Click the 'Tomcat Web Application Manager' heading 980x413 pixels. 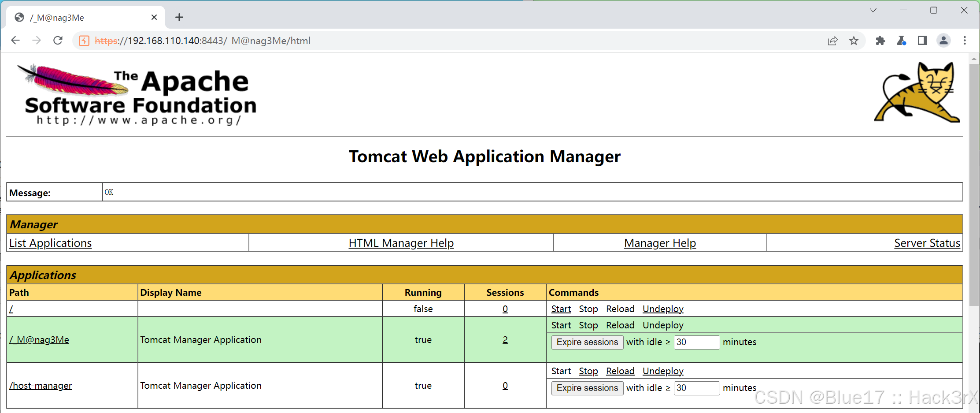tap(484, 156)
